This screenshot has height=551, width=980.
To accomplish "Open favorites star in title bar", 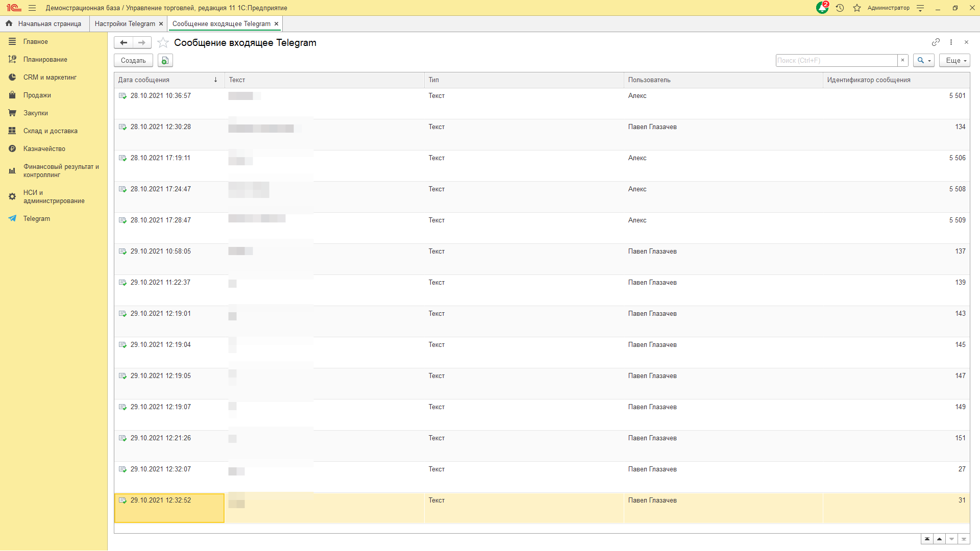I will pos(857,8).
